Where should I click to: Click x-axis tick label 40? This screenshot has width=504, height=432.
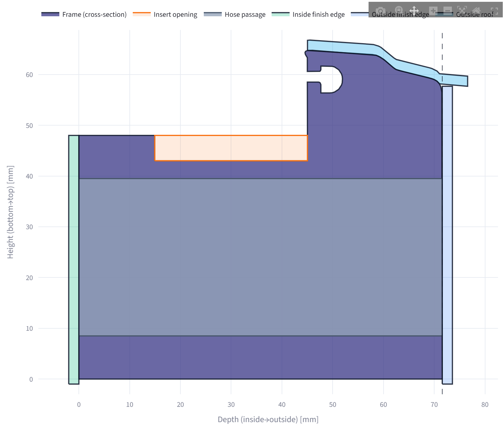coord(282,404)
